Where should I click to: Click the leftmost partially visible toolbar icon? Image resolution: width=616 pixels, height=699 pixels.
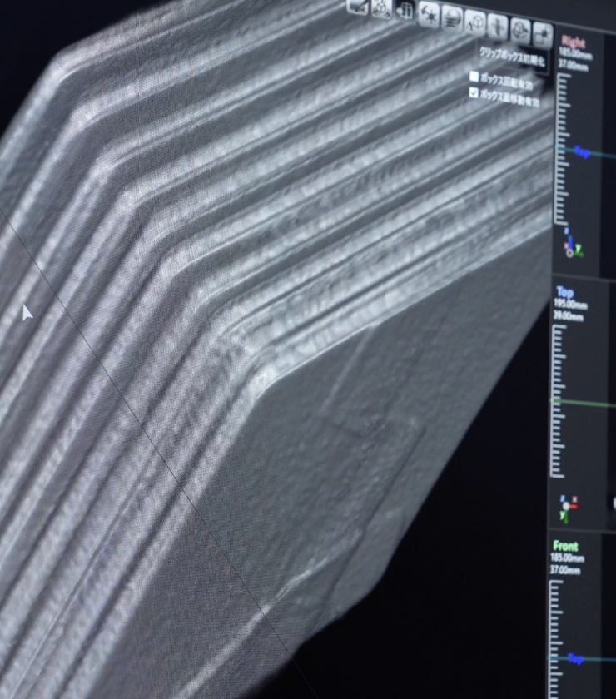359,6
